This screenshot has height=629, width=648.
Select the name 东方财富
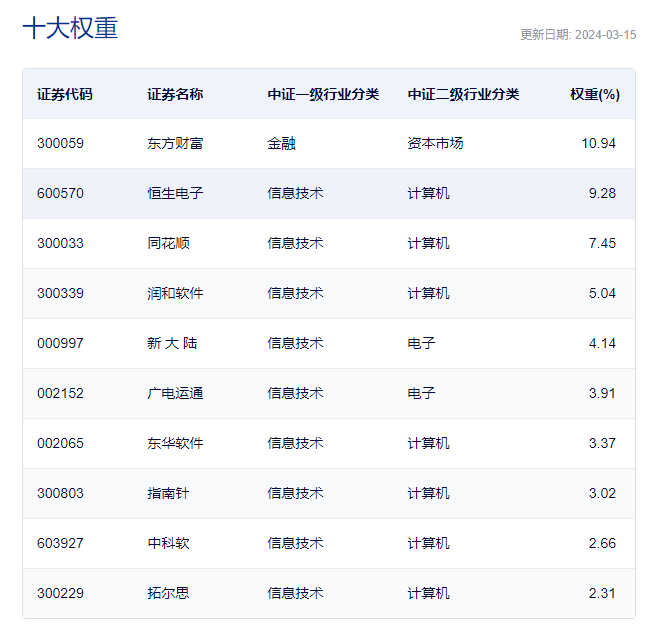[175, 143]
